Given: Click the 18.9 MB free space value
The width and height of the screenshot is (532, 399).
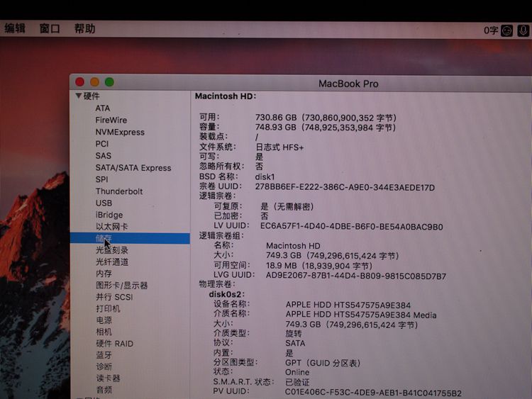Looking at the screenshot, I should click(x=319, y=266).
